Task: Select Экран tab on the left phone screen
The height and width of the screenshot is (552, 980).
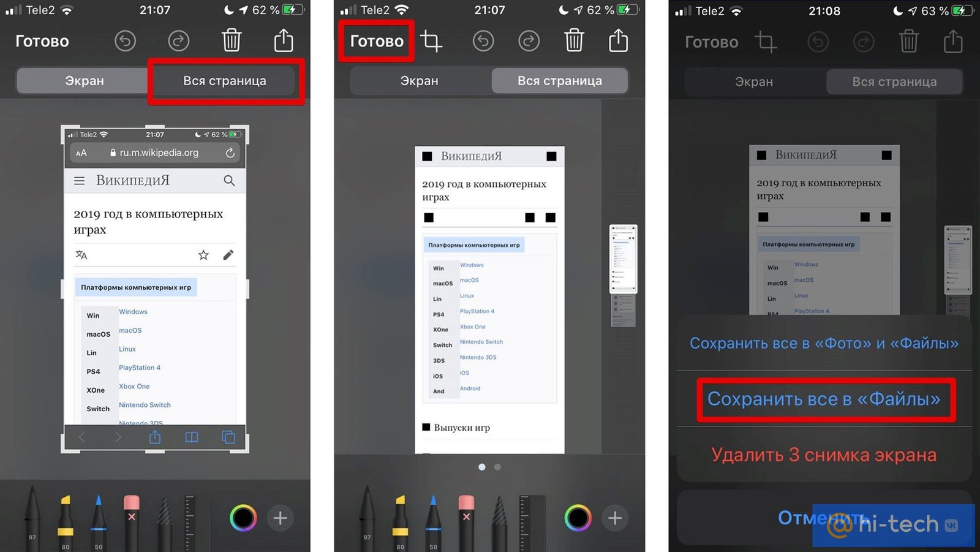Action: pyautogui.click(x=84, y=81)
